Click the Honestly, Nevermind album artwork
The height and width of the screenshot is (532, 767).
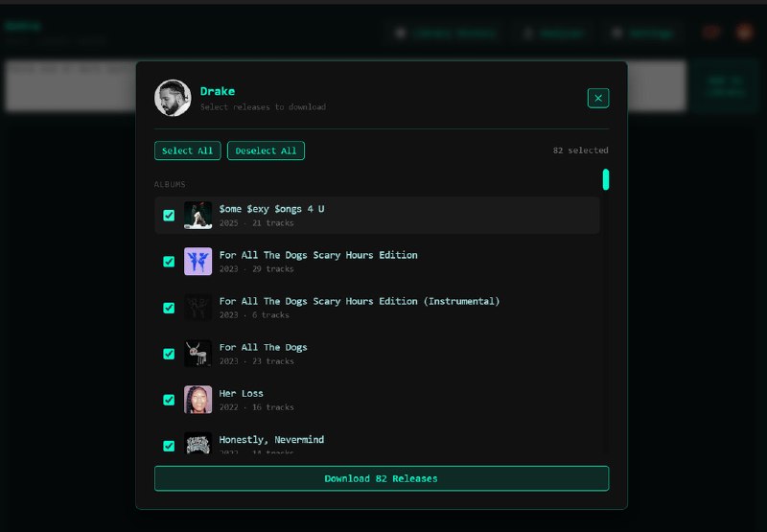(x=198, y=443)
